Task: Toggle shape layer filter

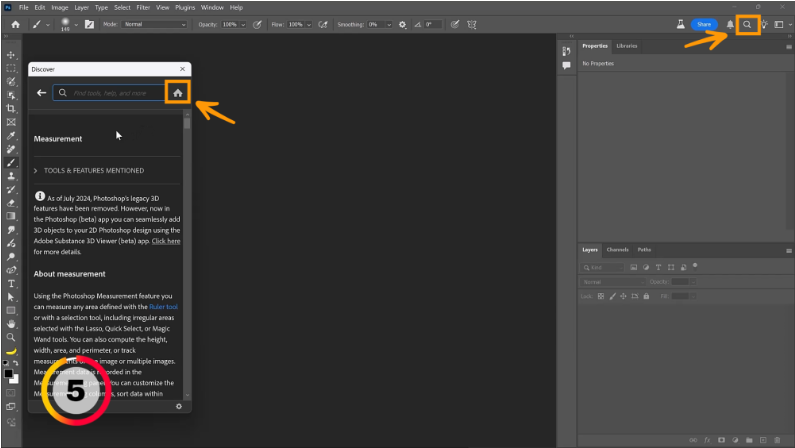Action: [671, 267]
